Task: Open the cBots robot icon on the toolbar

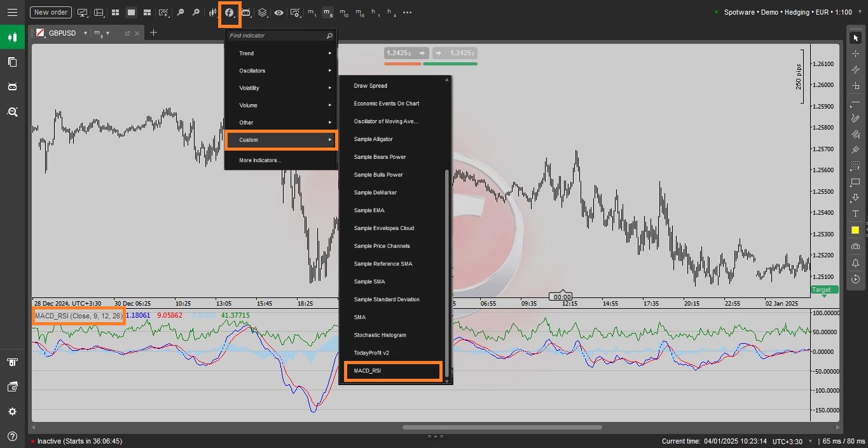Action: [x=247, y=12]
